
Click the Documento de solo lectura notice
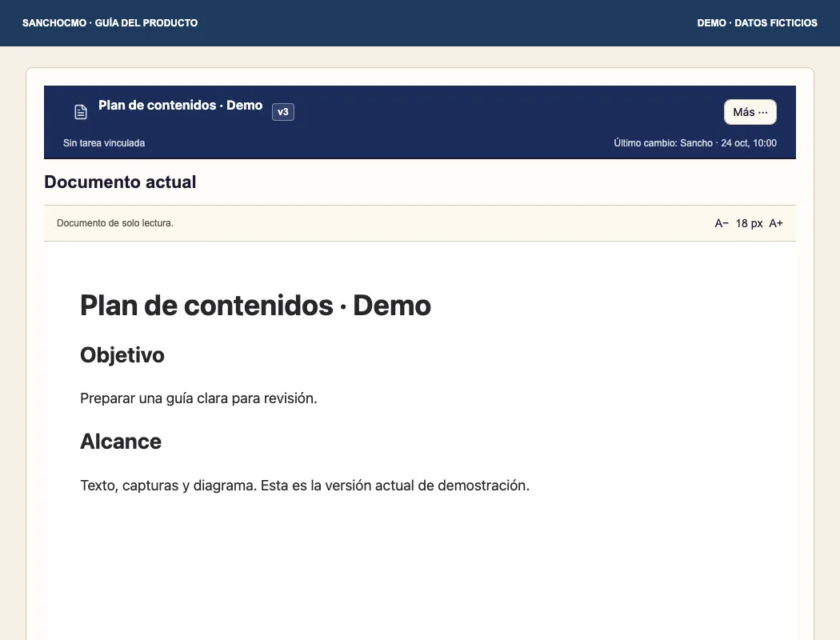[x=115, y=223]
